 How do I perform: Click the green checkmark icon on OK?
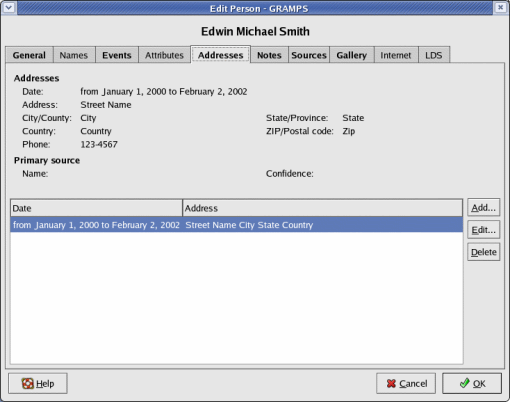pyautogui.click(x=464, y=383)
